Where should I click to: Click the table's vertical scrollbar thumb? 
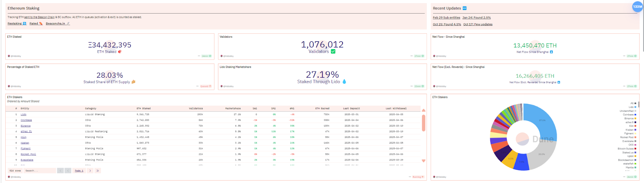423,123
